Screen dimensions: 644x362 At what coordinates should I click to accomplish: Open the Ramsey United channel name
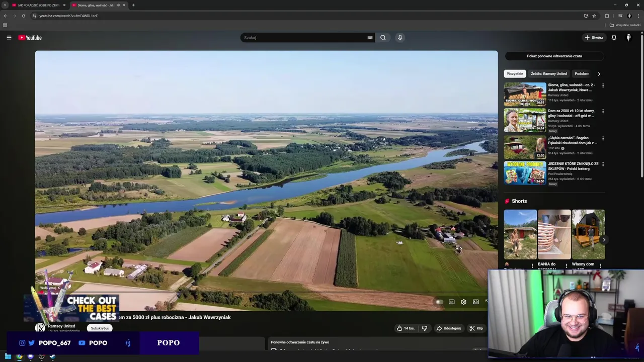pos(61,326)
